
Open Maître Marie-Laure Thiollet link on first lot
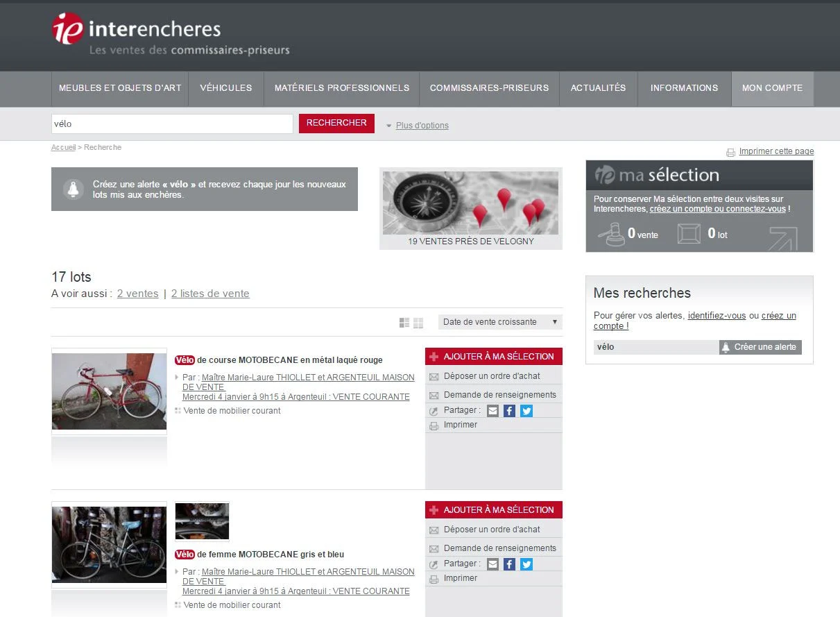coord(298,382)
